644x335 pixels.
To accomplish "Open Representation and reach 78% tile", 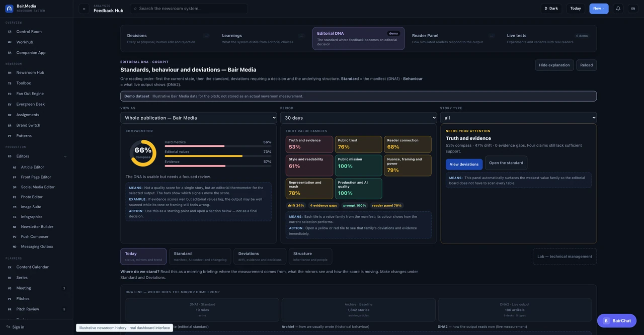I will (309, 189).
